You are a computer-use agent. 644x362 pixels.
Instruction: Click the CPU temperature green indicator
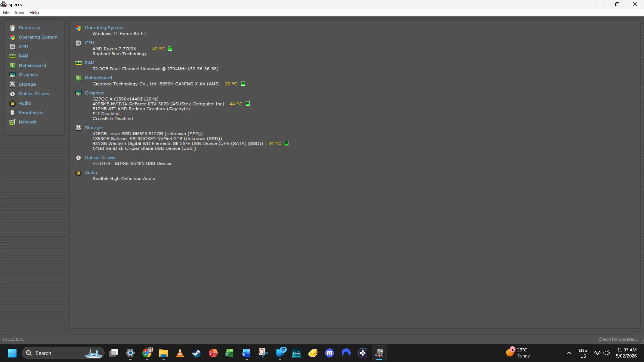click(170, 49)
